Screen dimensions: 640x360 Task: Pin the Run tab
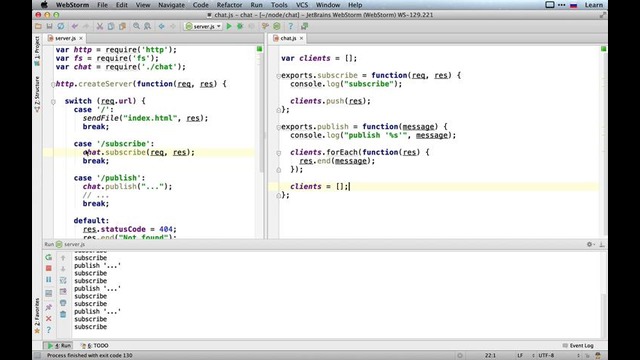pos(49,307)
